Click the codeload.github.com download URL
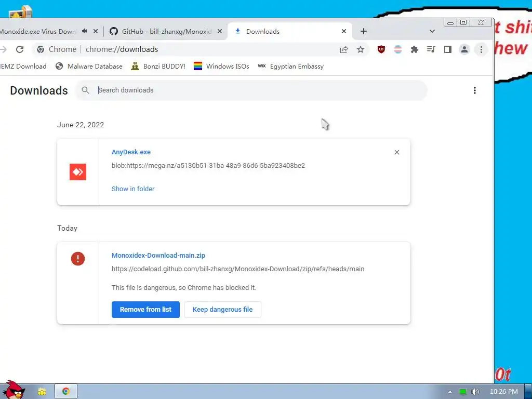Screen dimensions: 532x399 238,269
